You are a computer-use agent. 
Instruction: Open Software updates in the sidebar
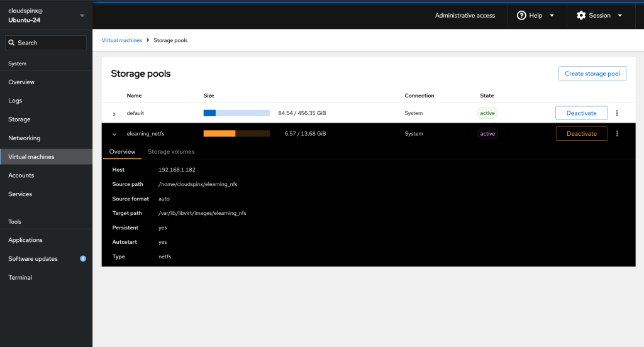(x=46, y=259)
